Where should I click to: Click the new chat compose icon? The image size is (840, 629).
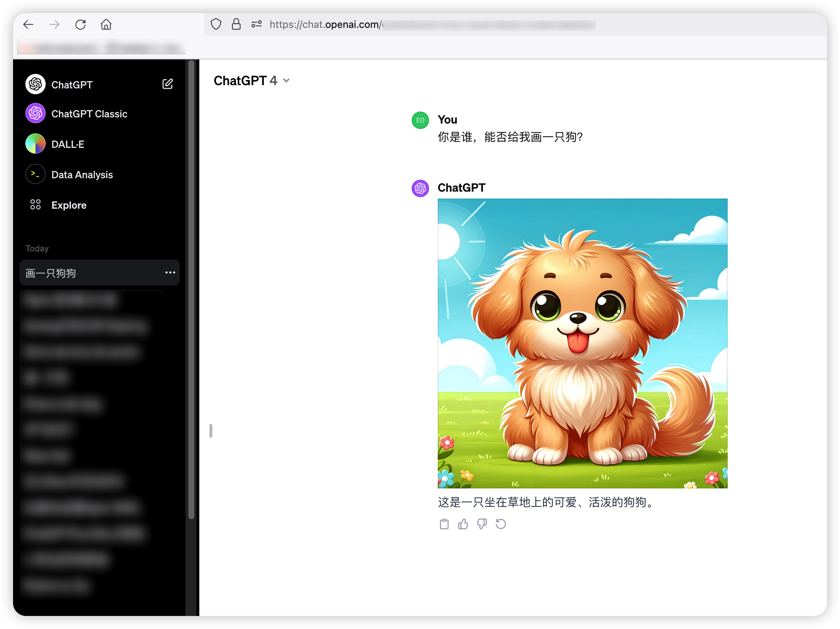coord(167,84)
